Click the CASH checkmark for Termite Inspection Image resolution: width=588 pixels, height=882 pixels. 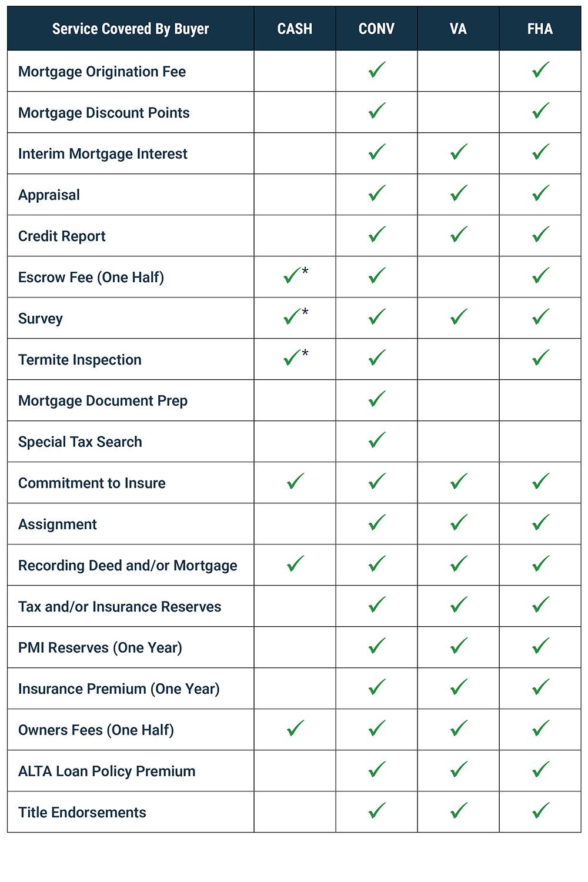[x=292, y=358]
